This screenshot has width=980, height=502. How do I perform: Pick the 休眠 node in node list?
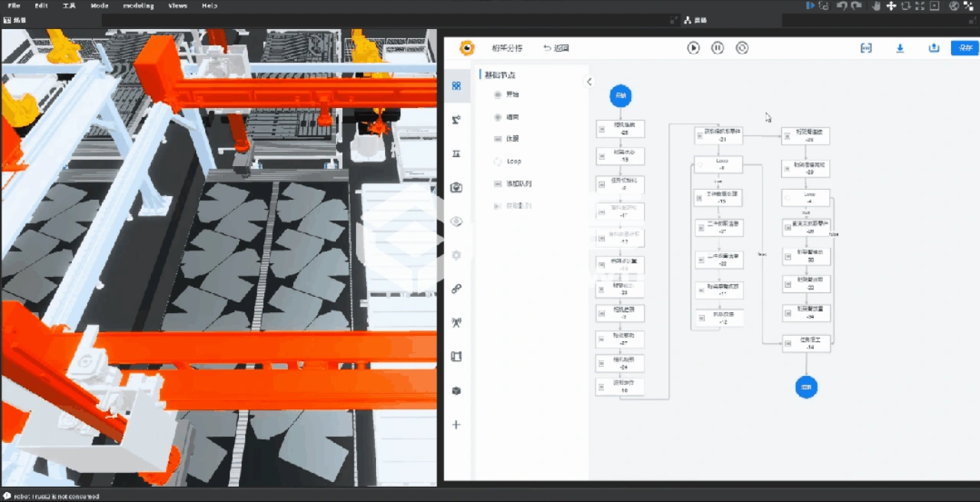pyautogui.click(x=507, y=139)
